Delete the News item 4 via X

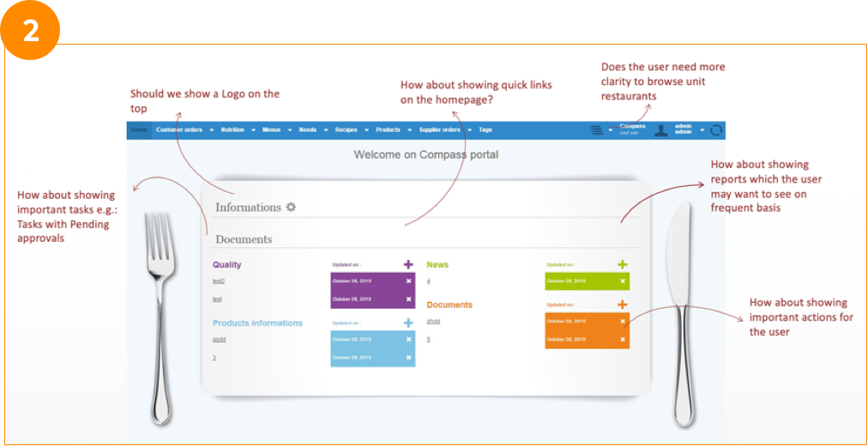point(623,281)
